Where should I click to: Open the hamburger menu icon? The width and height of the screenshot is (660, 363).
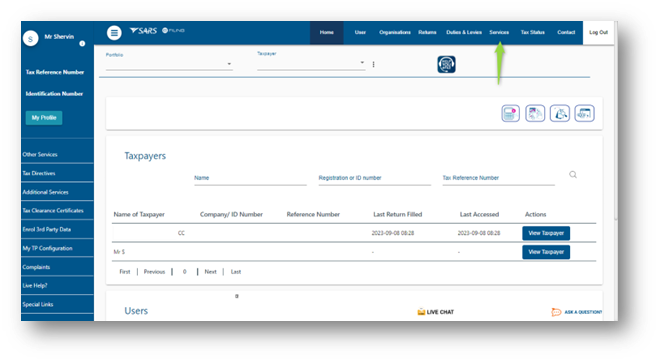pyautogui.click(x=114, y=32)
